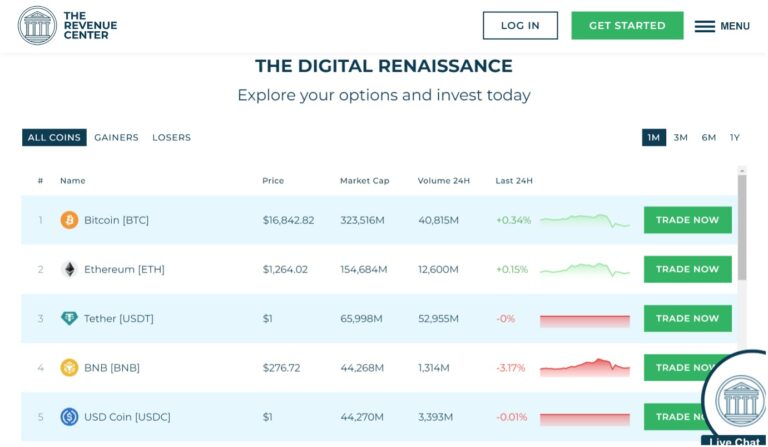
Task: Select the 1M time range
Action: point(653,138)
